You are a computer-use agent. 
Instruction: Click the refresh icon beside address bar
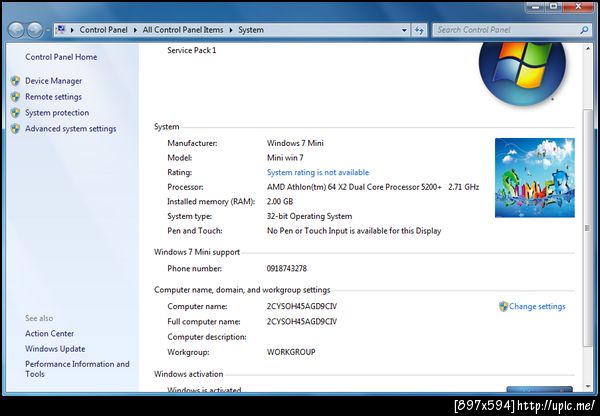[419, 30]
